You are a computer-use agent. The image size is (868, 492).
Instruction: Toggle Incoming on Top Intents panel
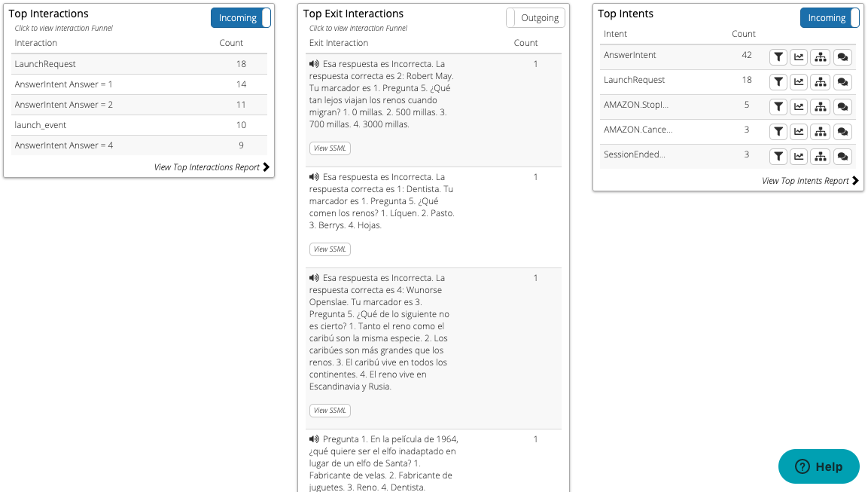click(x=829, y=17)
